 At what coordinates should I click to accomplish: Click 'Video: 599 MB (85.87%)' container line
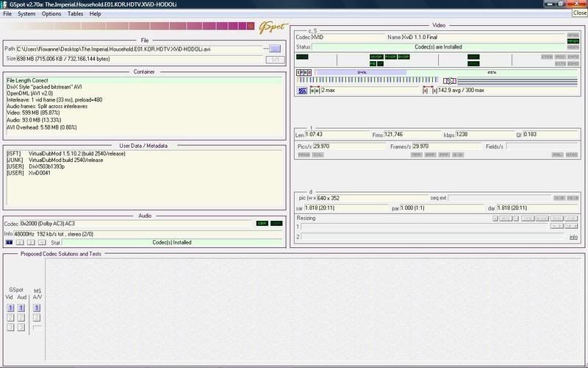point(33,113)
